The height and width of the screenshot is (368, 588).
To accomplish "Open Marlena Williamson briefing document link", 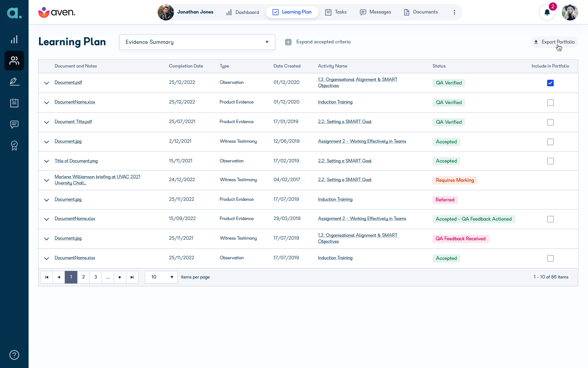I will 97,180.
